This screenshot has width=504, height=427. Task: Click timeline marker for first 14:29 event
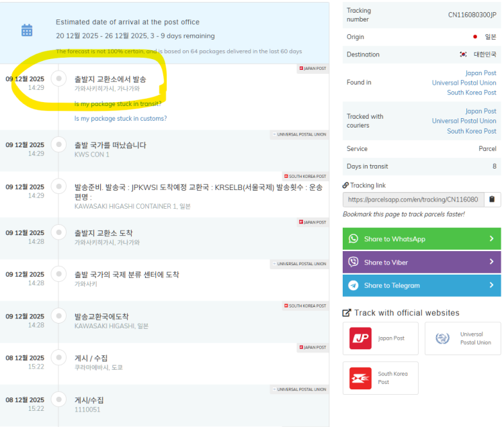click(59, 79)
